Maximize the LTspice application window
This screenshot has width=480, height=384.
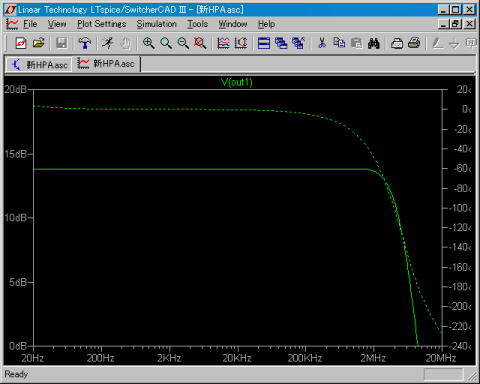[456, 10]
